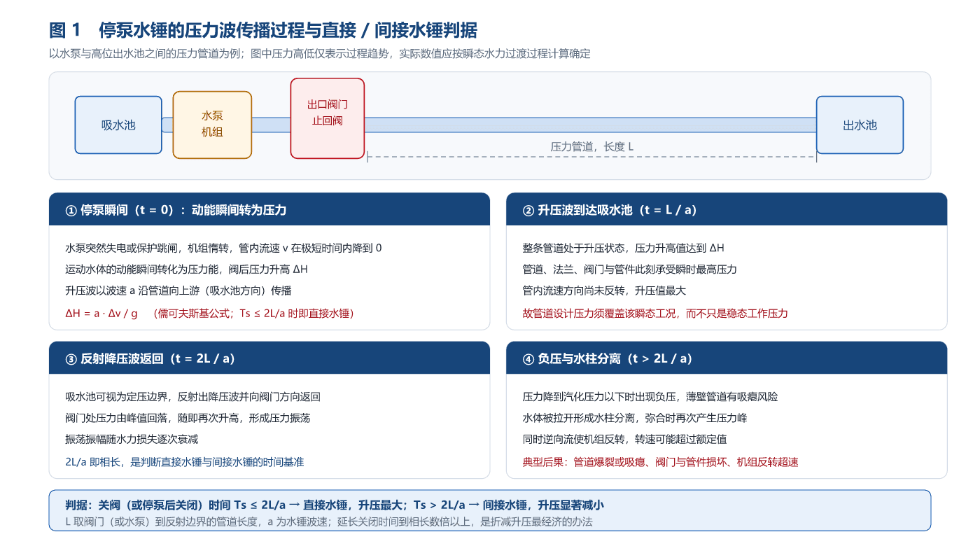Image resolution: width=980 pixels, height=539 pixels.
Task: Click the blue line "2L/a 即相长"
Action: 185,462
